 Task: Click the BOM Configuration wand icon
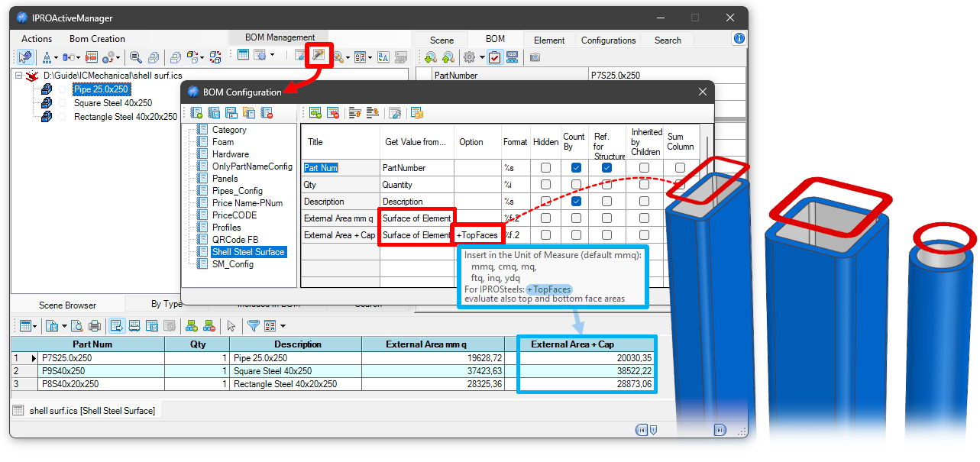coord(318,55)
